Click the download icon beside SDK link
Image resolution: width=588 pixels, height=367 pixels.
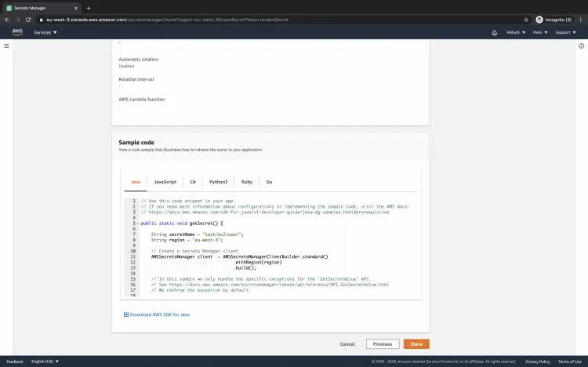tap(126, 314)
